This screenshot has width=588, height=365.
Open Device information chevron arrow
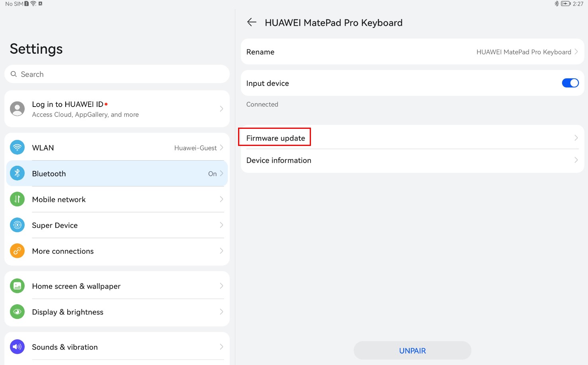(576, 160)
